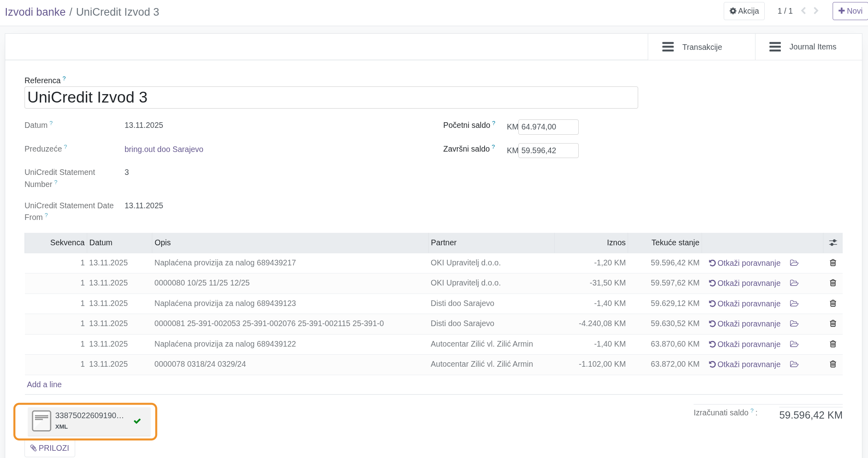Open folder icon for the -1.102,00 KM row

(794, 364)
